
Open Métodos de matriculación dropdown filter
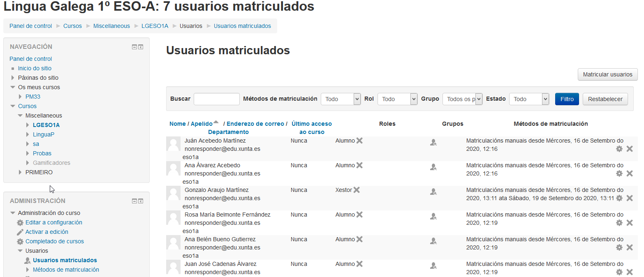tap(341, 99)
